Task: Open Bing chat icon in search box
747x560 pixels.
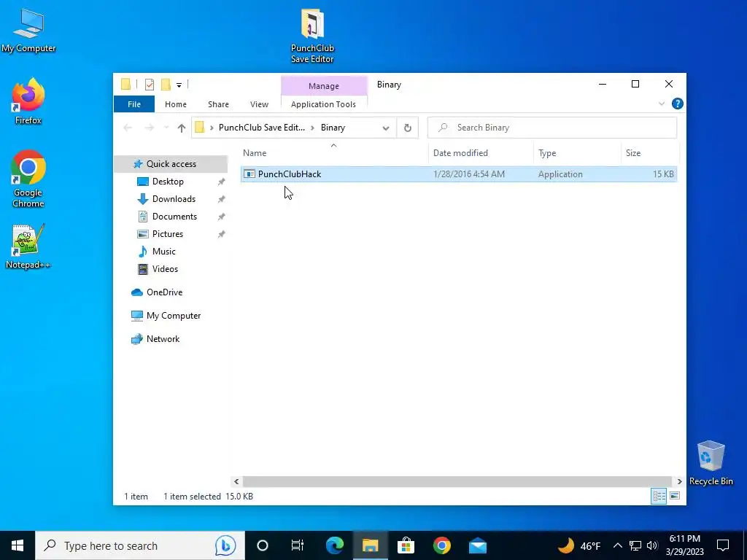Action: [x=225, y=545]
